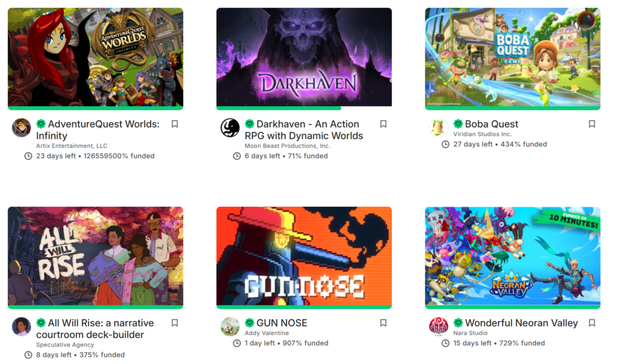Open the GUN NOSE title link
This screenshot has width=620, height=364.
pos(282,323)
